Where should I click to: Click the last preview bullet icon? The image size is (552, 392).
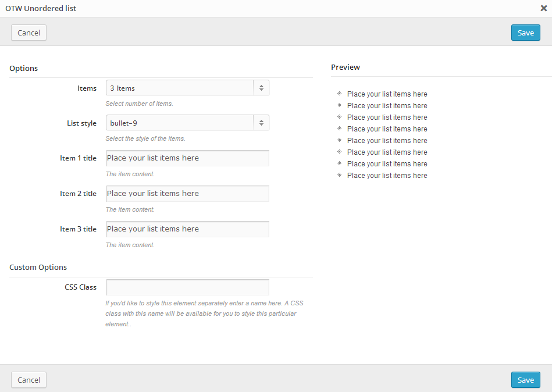coord(339,175)
